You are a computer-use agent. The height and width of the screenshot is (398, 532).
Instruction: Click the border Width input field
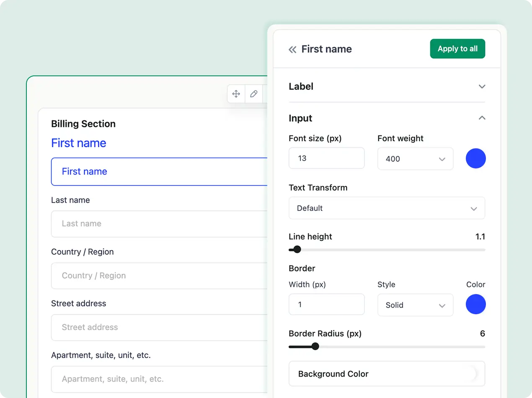[326, 305]
